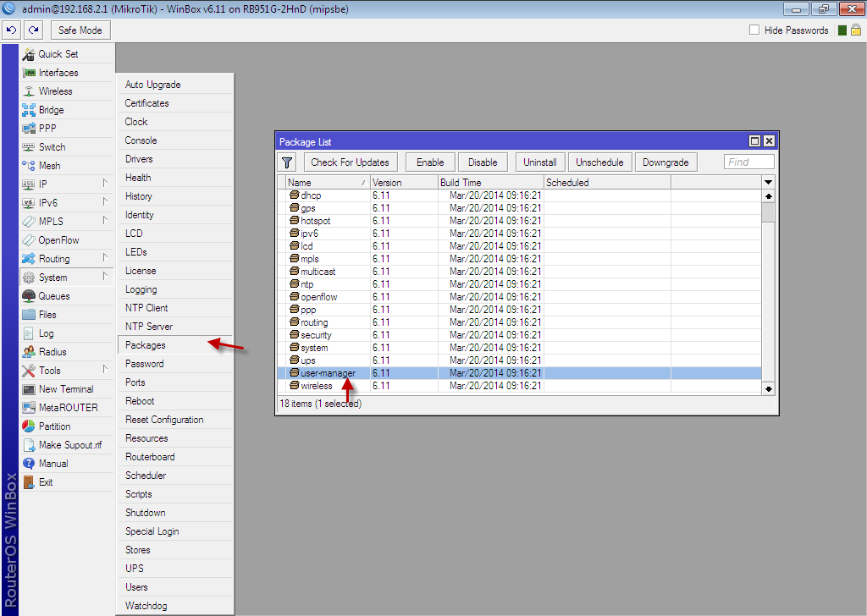Viewport: 867px width, 616px height.
Task: Click the Make Supout.rif icon
Action: click(x=28, y=445)
